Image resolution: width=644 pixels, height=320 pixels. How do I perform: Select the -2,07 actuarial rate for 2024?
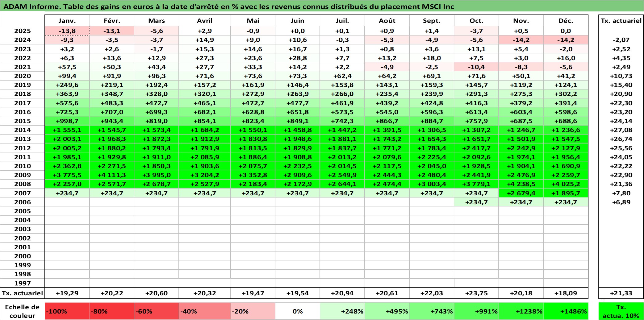pyautogui.click(x=621, y=40)
